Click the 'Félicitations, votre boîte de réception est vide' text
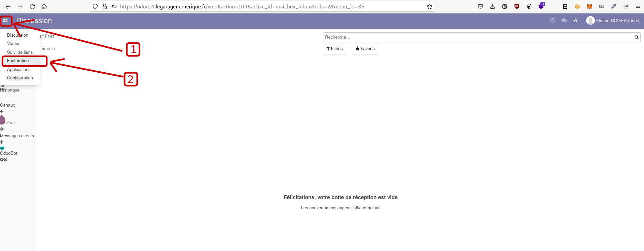 [x=341, y=198]
